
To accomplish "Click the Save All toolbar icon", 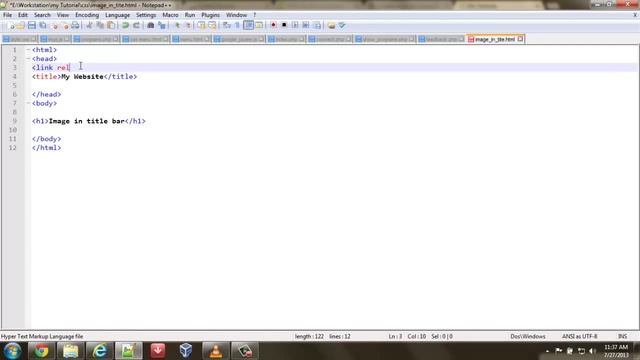I will (42, 25).
